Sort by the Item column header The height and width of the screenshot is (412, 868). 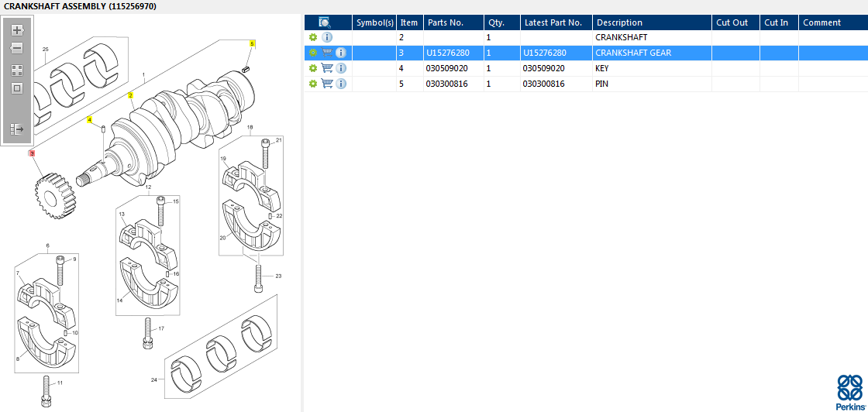[409, 22]
